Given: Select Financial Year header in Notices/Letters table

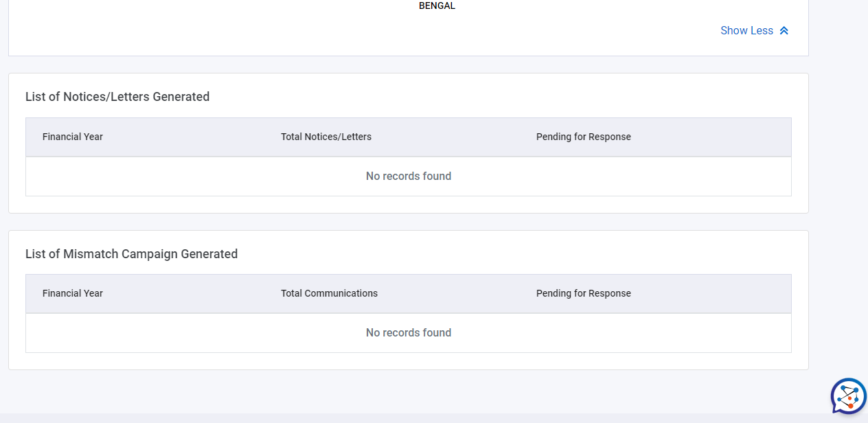Looking at the screenshot, I should [73, 137].
